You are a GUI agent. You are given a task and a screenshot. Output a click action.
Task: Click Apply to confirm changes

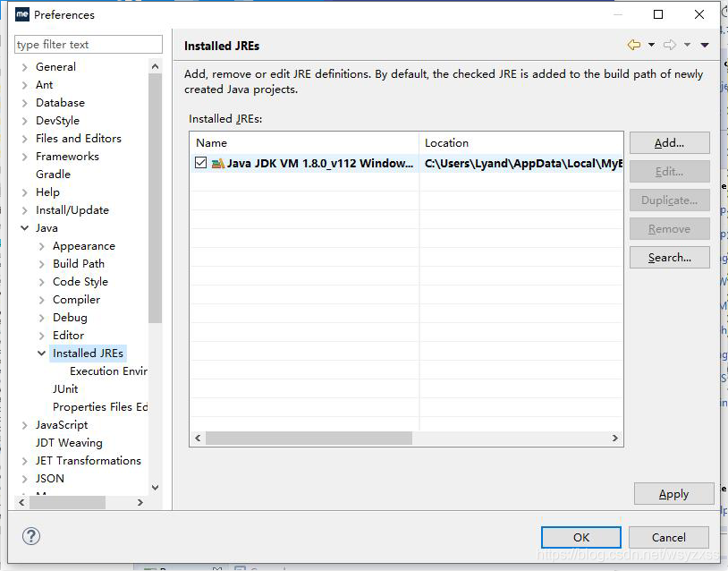[x=673, y=493]
